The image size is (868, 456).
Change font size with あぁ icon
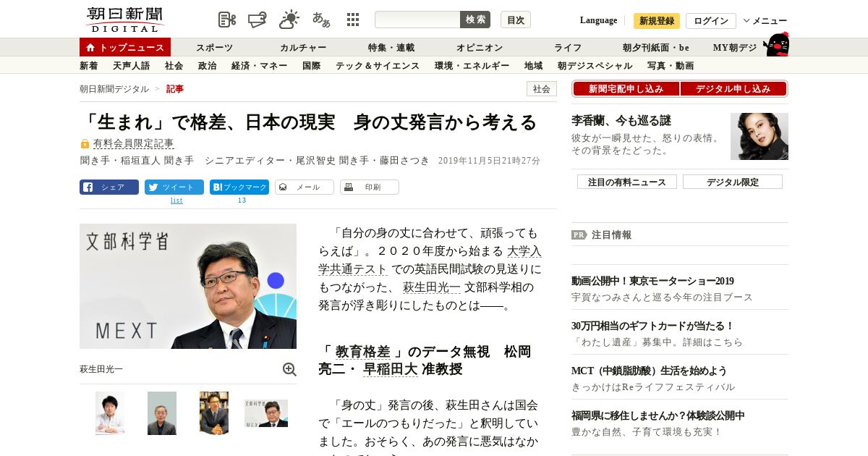click(x=321, y=20)
